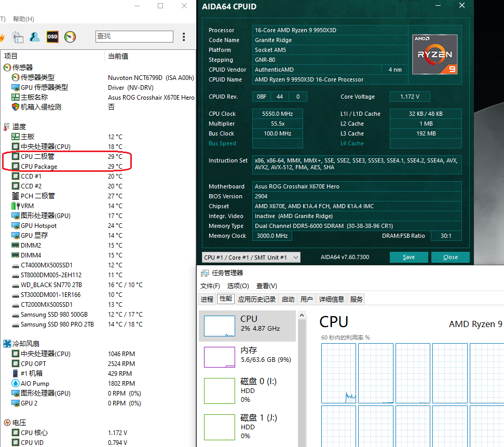The width and height of the screenshot is (504, 447).
Task: Select the 传感器类型 row icon
Action: 15,77
